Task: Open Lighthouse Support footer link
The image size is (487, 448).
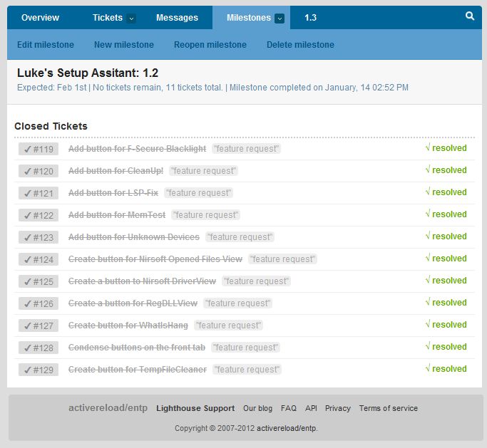Action: coord(195,408)
